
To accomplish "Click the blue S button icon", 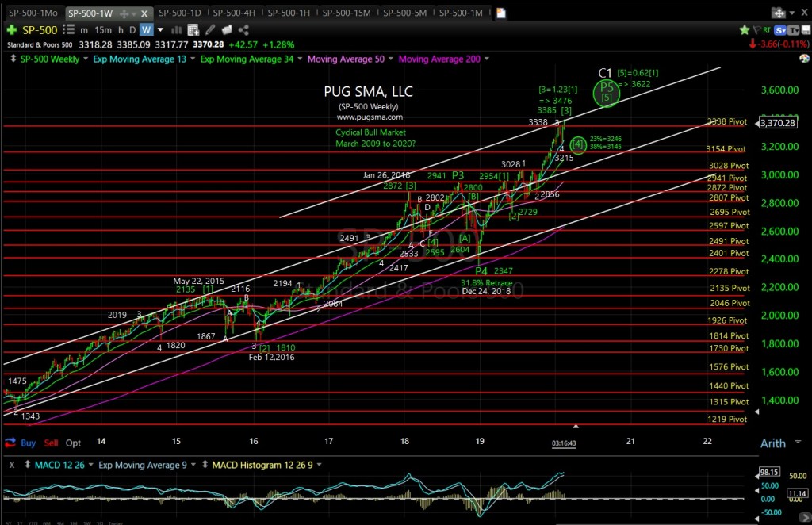I will coord(780,30).
